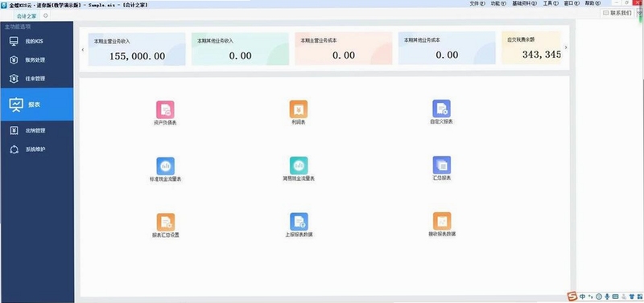
Task: Switch to the 会计之家 tab
Action: [x=27, y=16]
